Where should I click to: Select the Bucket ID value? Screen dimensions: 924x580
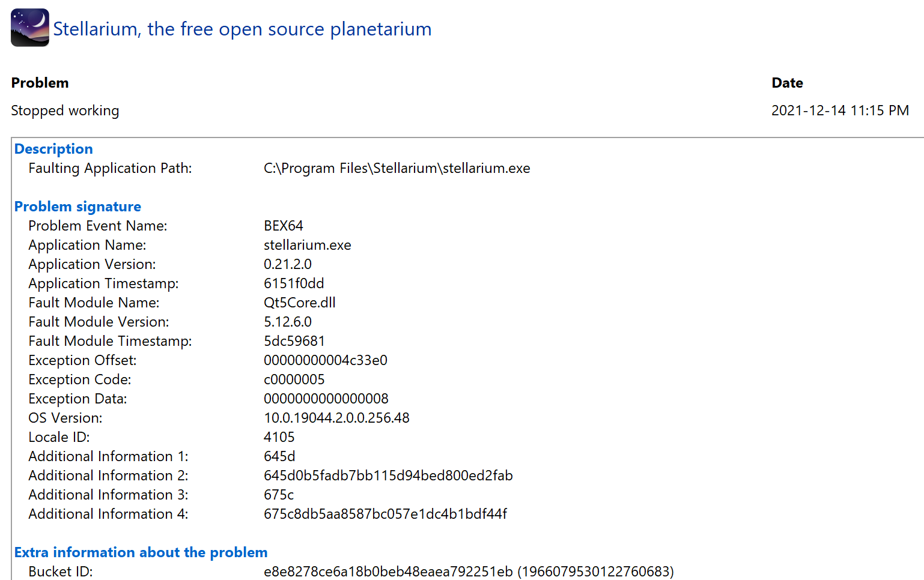pos(469,572)
